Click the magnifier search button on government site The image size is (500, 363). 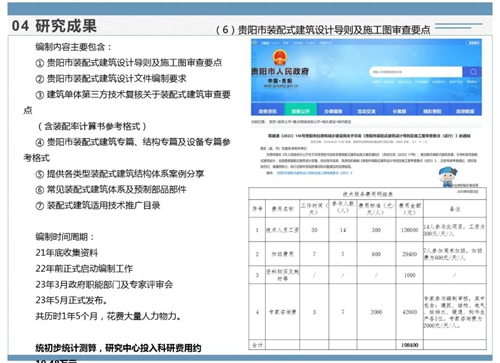point(473,72)
